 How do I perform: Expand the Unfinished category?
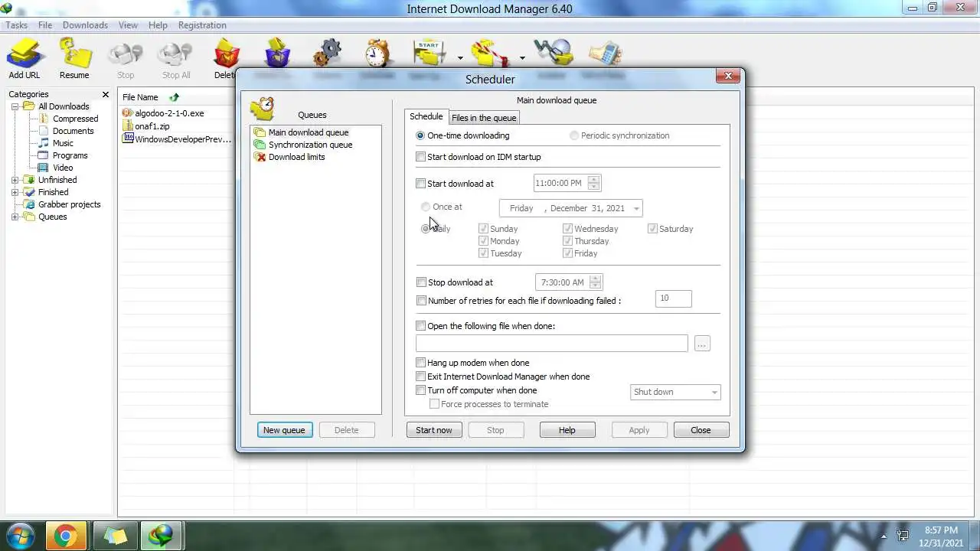15,180
